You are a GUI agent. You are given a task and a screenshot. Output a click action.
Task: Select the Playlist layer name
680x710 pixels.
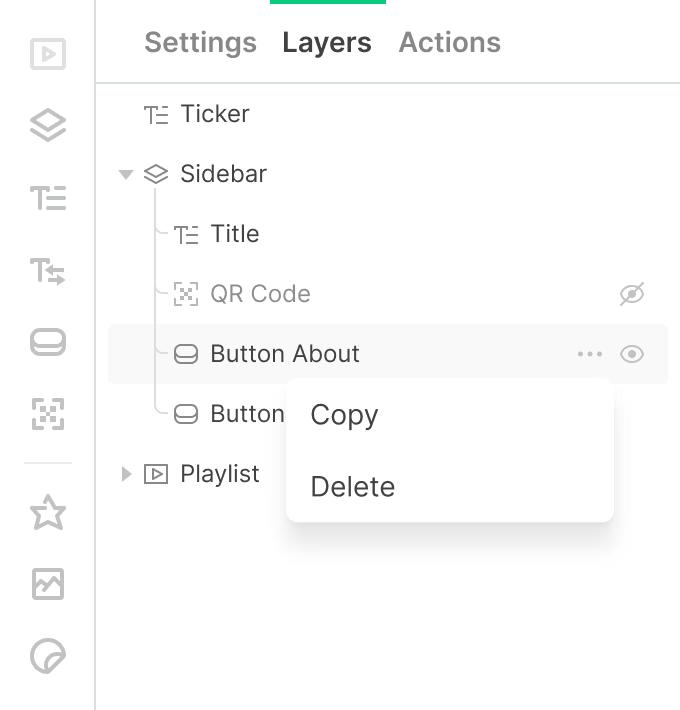pyautogui.click(x=220, y=474)
